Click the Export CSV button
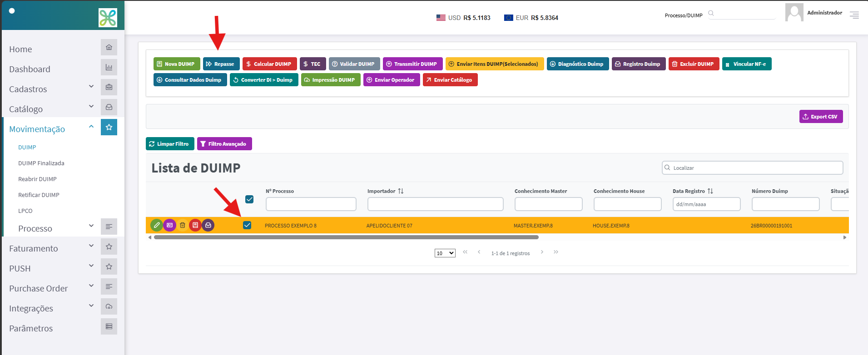 (821, 117)
